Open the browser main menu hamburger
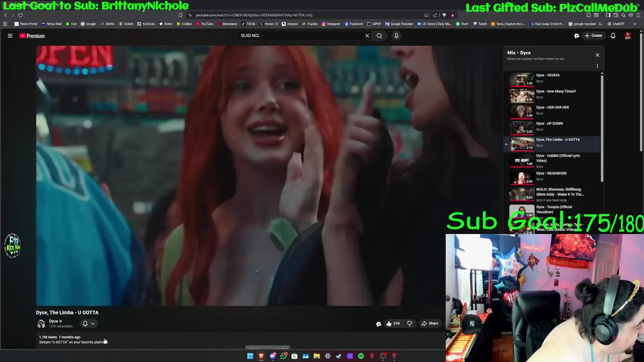The height and width of the screenshot is (362, 644). (x=638, y=15)
